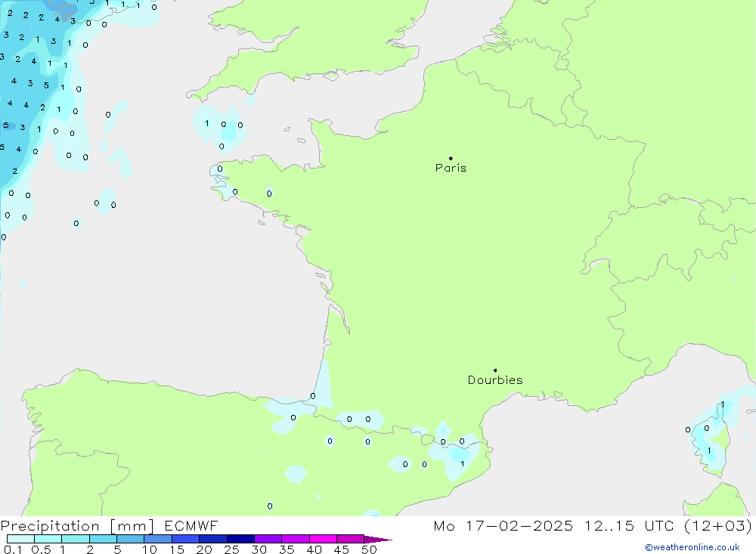Pick the legend swatch between 30 and 35
The width and height of the screenshot is (756, 554).
point(268,539)
